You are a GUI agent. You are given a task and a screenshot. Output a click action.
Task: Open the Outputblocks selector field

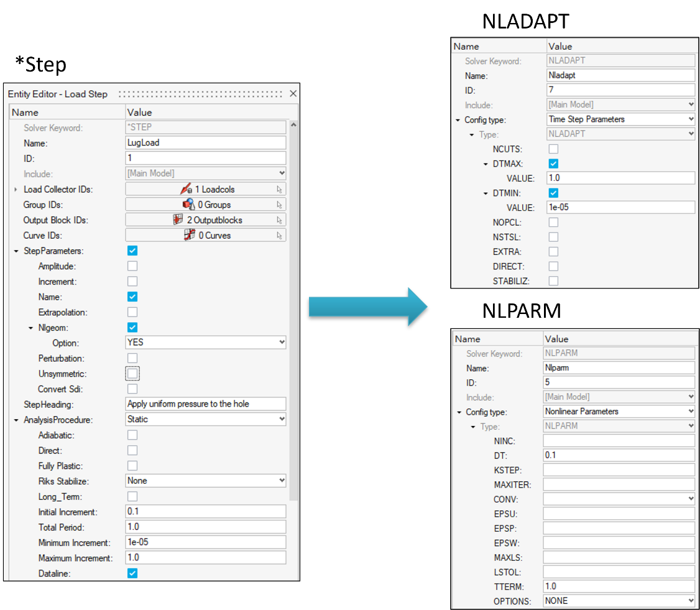click(206, 220)
